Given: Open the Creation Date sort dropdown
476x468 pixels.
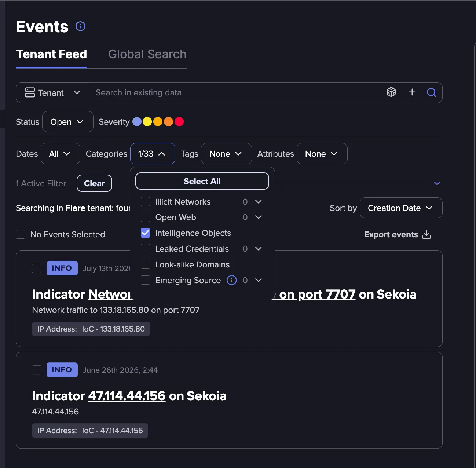Looking at the screenshot, I should [401, 208].
